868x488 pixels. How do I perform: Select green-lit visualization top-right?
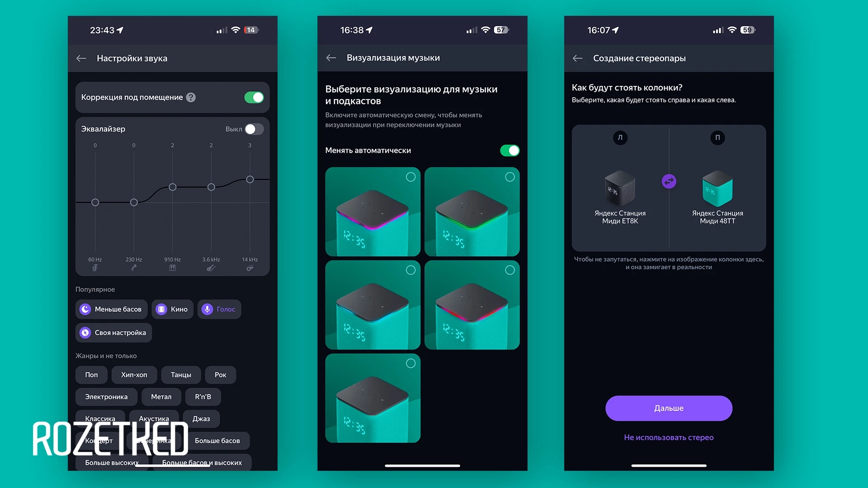point(473,212)
